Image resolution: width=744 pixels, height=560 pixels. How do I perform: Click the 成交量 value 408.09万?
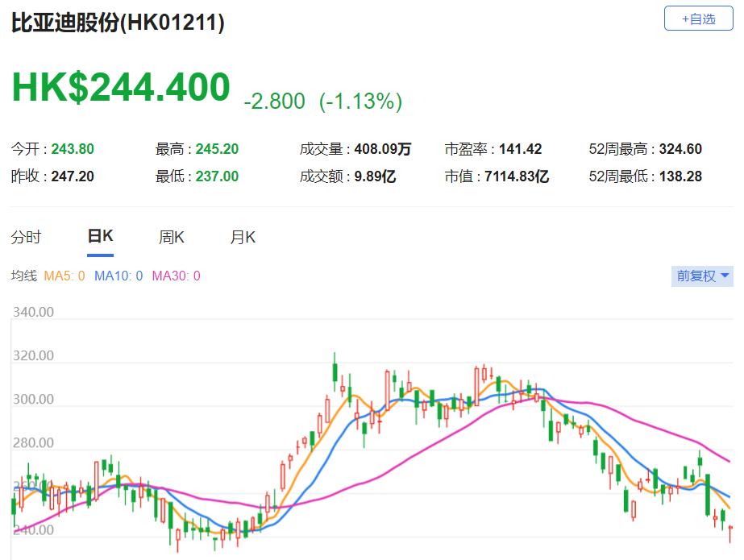382,149
